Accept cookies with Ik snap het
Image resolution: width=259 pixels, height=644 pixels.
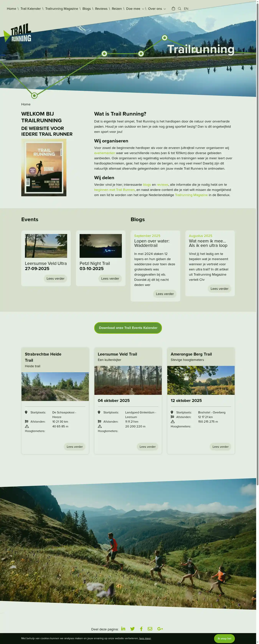(x=224, y=638)
